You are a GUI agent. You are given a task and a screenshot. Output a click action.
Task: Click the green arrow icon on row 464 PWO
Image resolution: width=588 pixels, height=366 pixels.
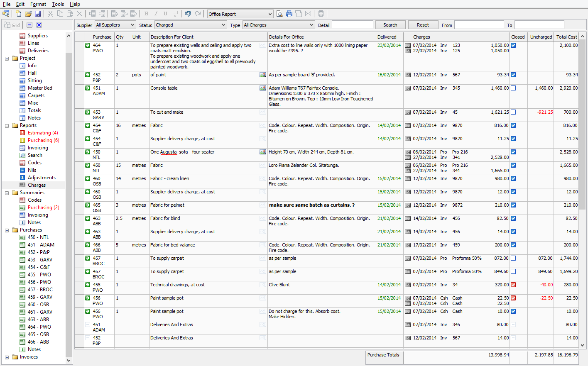click(x=88, y=45)
